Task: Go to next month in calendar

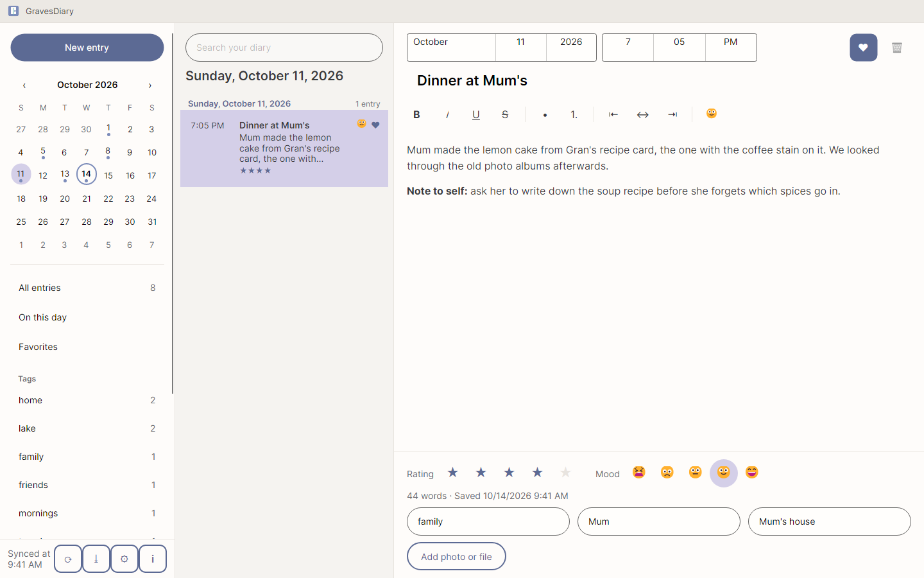Action: coord(150,85)
